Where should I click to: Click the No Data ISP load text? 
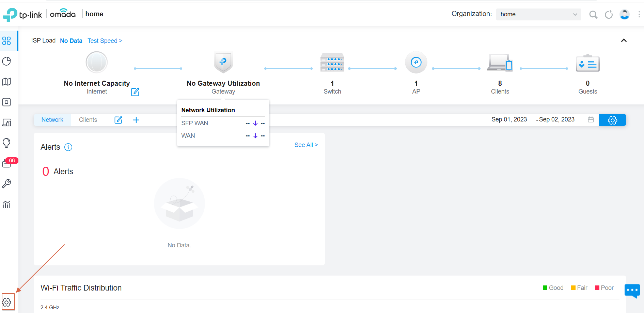tap(71, 41)
